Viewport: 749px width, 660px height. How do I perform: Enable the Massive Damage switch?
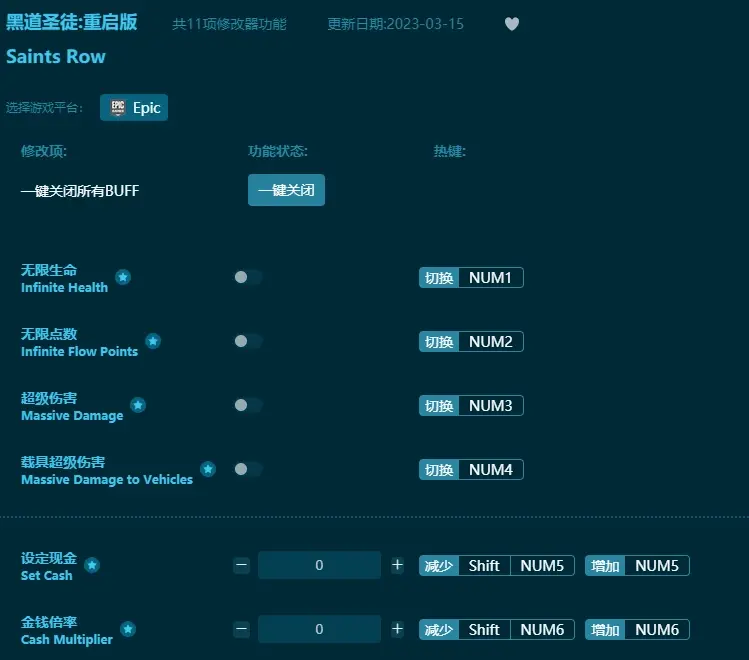(248, 405)
